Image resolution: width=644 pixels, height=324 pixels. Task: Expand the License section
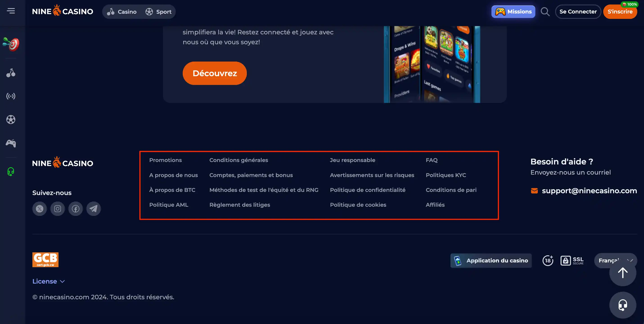pyautogui.click(x=49, y=281)
